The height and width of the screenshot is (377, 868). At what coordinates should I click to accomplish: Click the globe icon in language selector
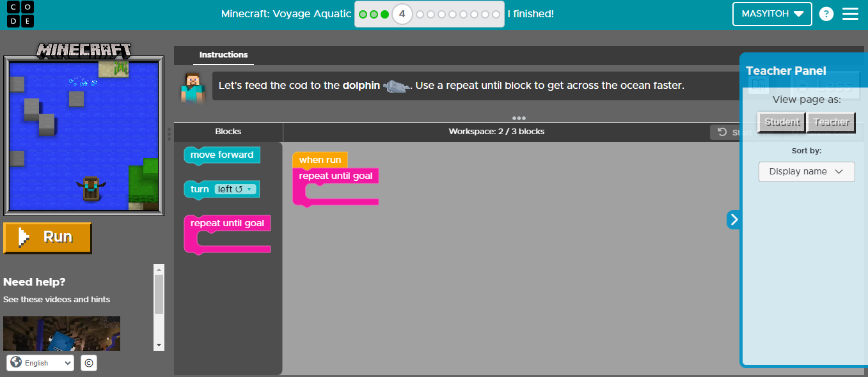16,362
